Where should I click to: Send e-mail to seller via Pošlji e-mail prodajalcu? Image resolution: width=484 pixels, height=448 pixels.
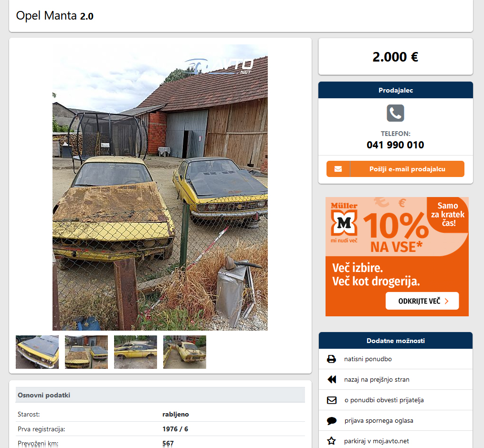395,169
